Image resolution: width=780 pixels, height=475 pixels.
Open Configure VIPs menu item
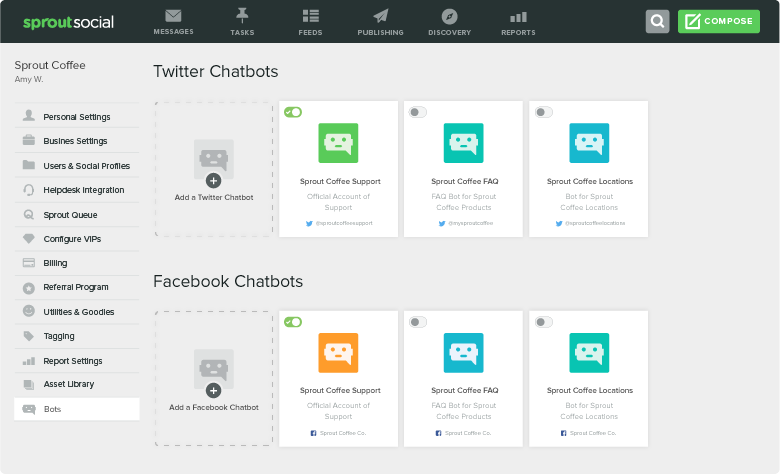[x=77, y=239]
